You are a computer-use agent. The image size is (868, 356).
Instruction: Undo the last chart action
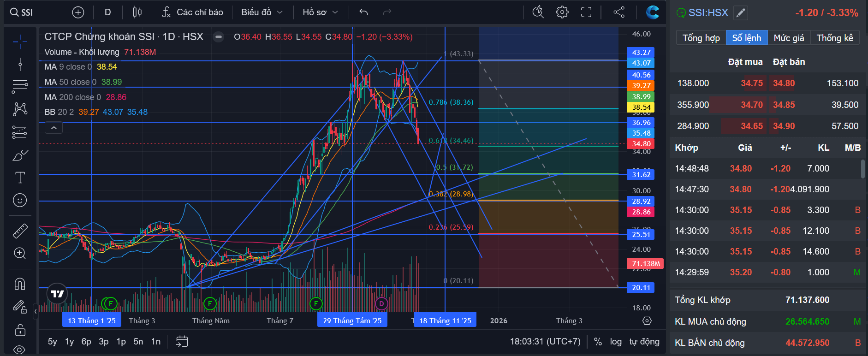click(363, 12)
